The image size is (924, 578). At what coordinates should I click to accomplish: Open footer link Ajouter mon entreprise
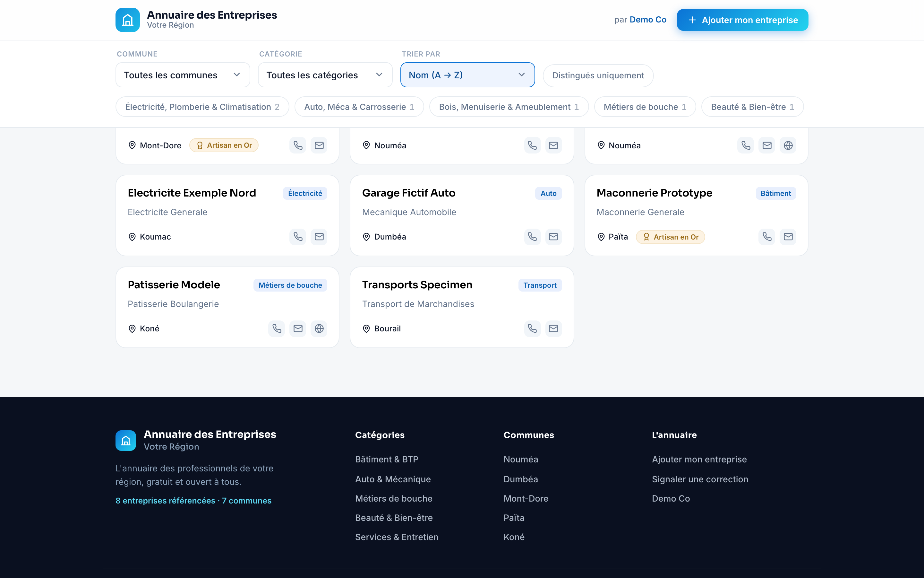point(699,459)
